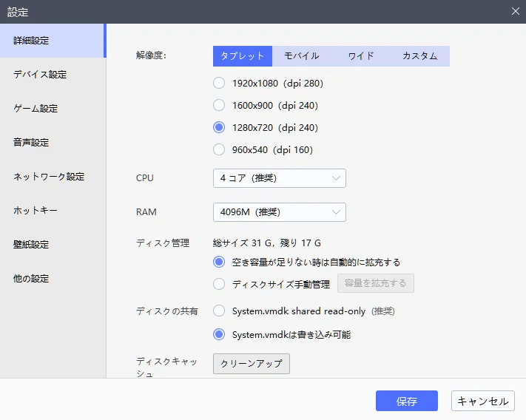Screen dimensions: 526x420
Task: Switch to the ワイド resolution tab
Action: click(361, 56)
